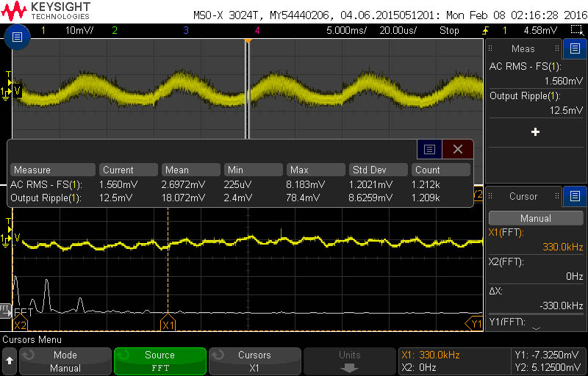Click the Manual cursor mode button
Viewport: 588px width, 376px height.
point(536,218)
